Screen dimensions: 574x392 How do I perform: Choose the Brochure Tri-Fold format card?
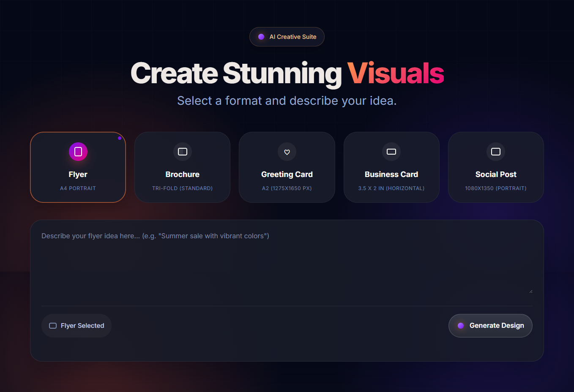pyautogui.click(x=183, y=167)
